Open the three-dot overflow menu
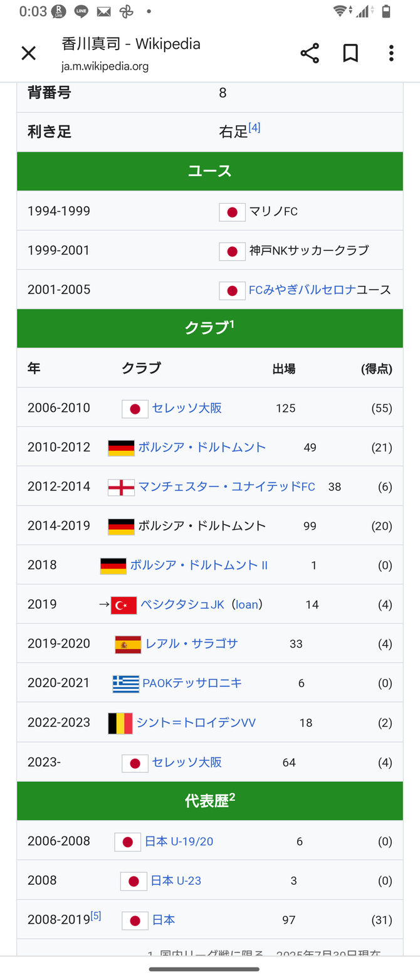 pyautogui.click(x=391, y=53)
